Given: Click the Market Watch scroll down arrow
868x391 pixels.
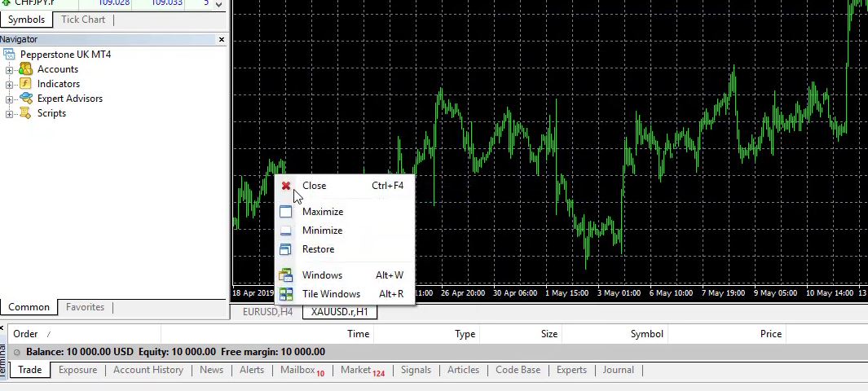Looking at the screenshot, I should (218, 4).
